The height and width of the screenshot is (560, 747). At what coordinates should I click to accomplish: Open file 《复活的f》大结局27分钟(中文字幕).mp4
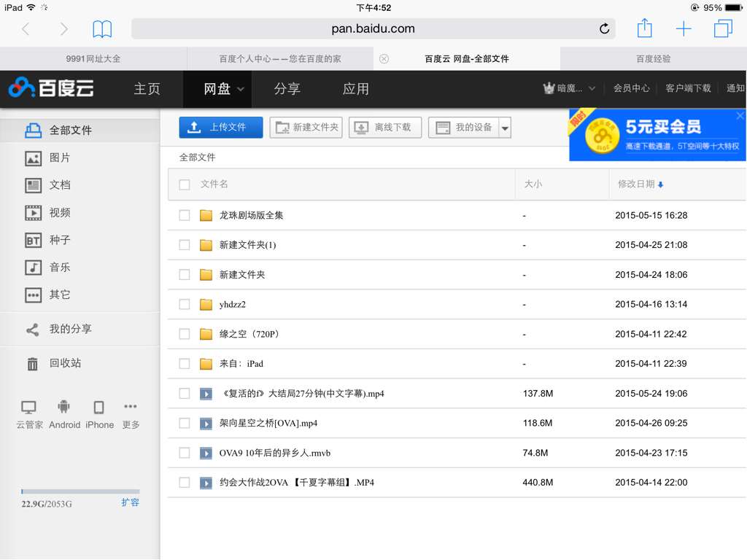(x=301, y=394)
